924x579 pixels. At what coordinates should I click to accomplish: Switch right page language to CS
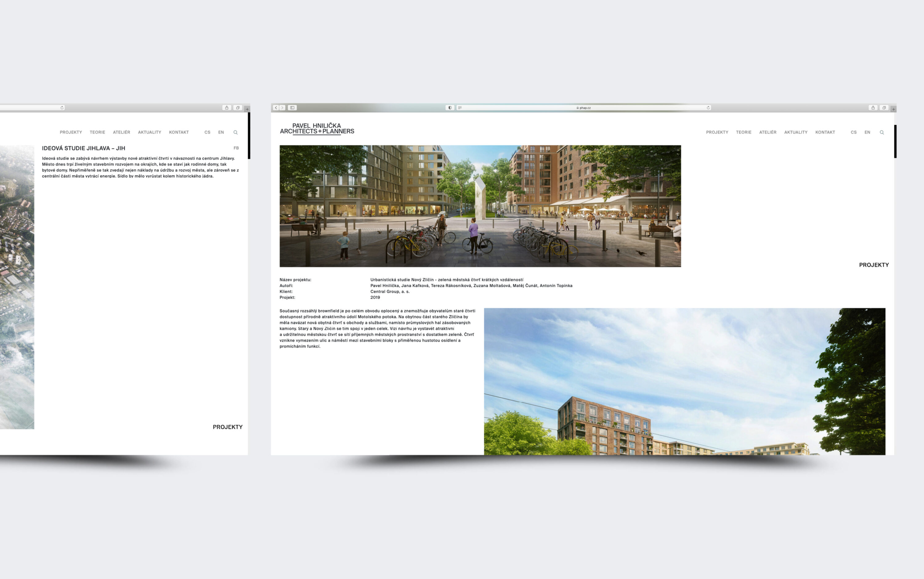(x=853, y=132)
